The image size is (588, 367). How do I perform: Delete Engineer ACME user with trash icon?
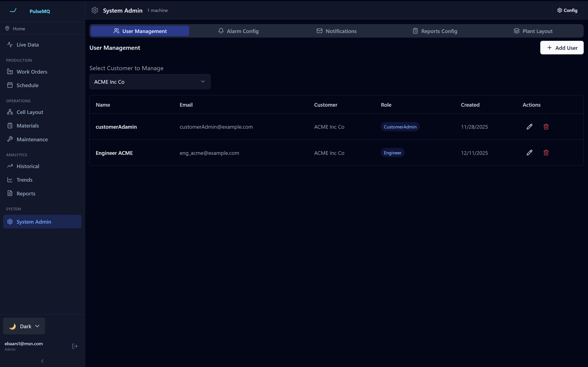pyautogui.click(x=546, y=153)
